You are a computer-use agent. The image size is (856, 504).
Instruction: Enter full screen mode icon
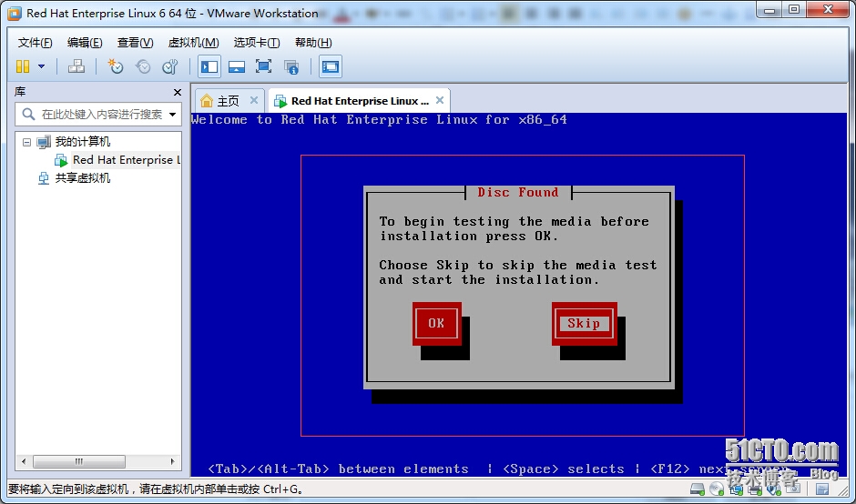264,66
